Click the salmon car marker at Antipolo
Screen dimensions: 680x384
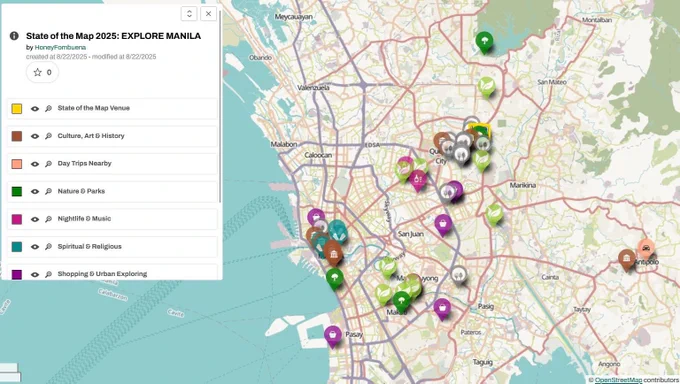[x=646, y=249]
